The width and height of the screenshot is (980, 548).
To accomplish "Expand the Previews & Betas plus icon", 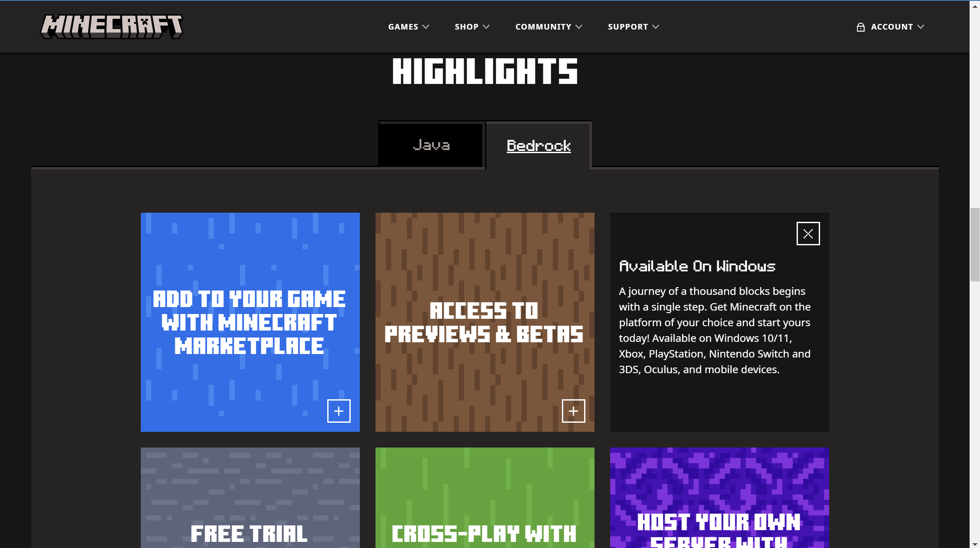I will (573, 411).
